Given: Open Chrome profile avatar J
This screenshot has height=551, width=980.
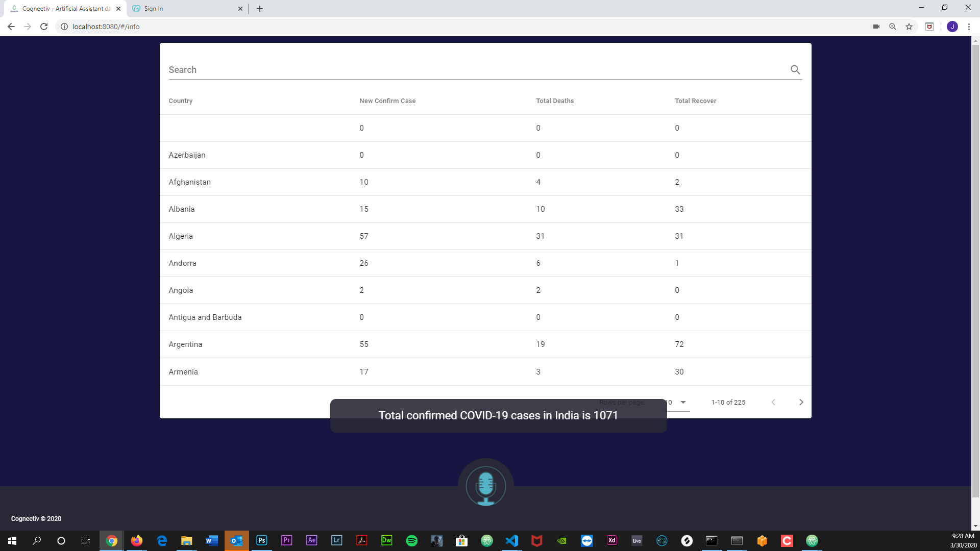Looking at the screenshot, I should tap(952, 27).
